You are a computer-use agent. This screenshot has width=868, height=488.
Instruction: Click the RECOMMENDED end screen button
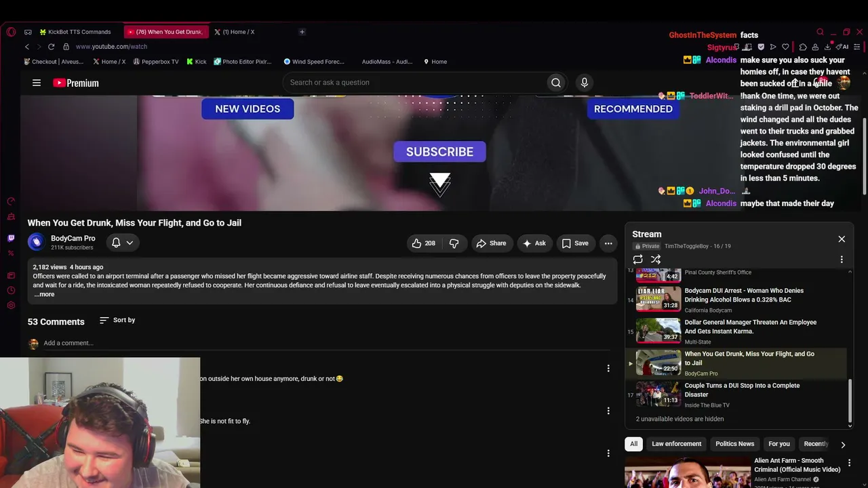(633, 108)
